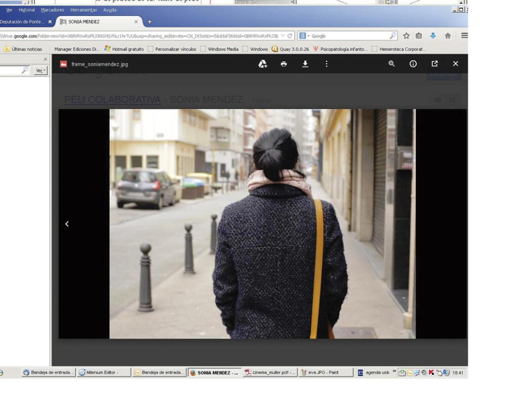Screen dimensions: 525x420
Task: Open Windows Media bookmark
Action: tap(220, 49)
